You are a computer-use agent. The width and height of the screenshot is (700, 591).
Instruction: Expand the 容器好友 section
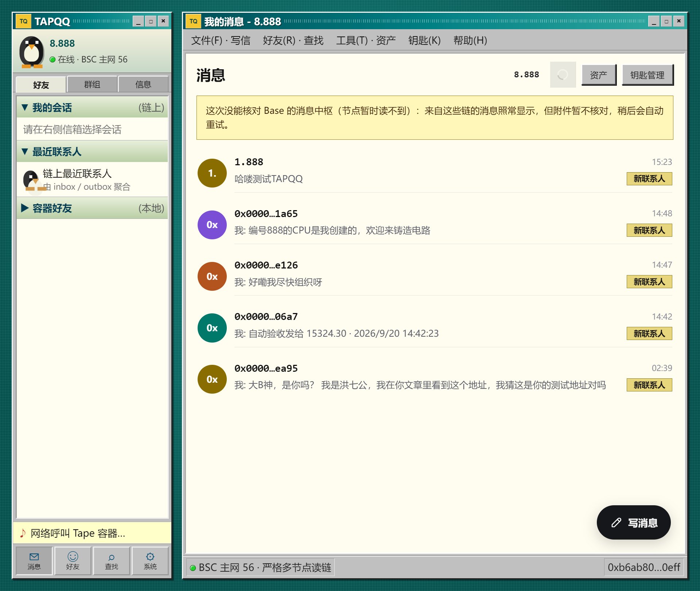click(92, 208)
